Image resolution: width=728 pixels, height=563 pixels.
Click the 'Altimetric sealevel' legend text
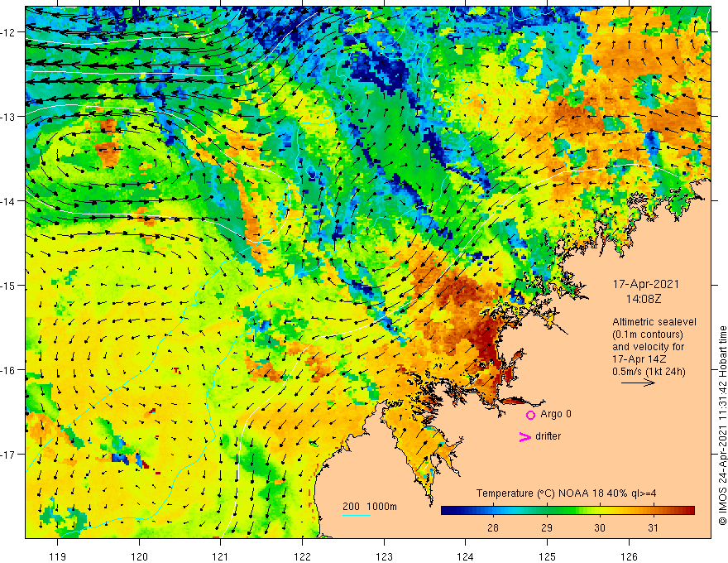coord(654,322)
